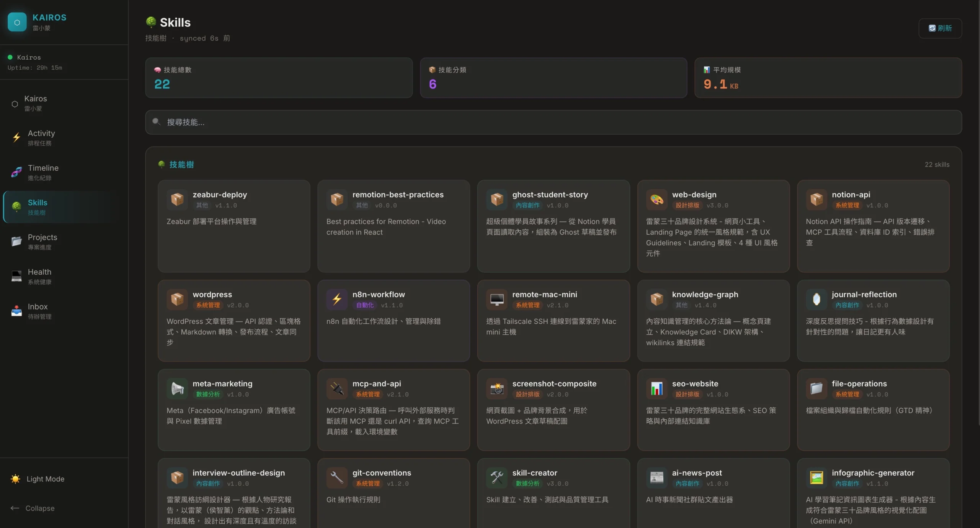This screenshot has width=980, height=528.
Task: Click the n8n-workflow lightning icon
Action: (337, 299)
